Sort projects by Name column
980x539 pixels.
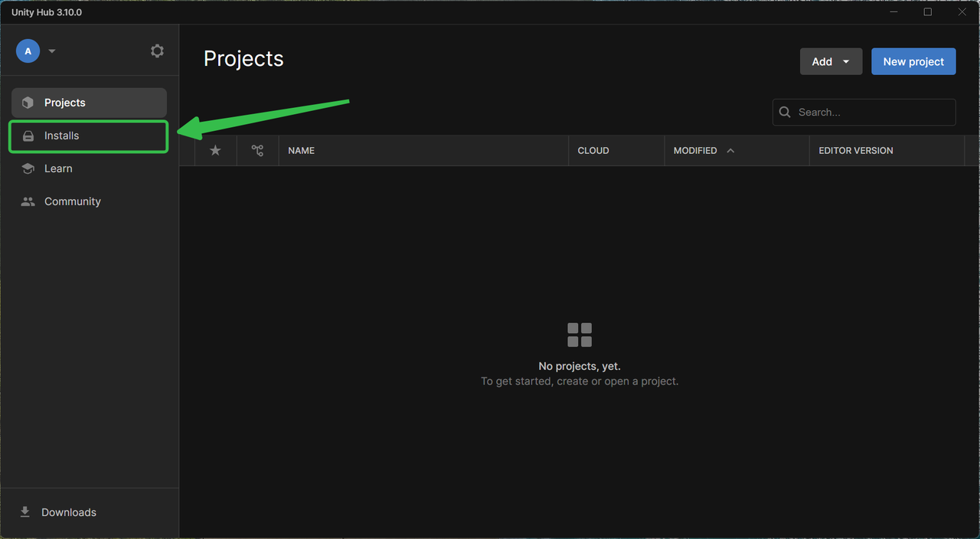(302, 151)
